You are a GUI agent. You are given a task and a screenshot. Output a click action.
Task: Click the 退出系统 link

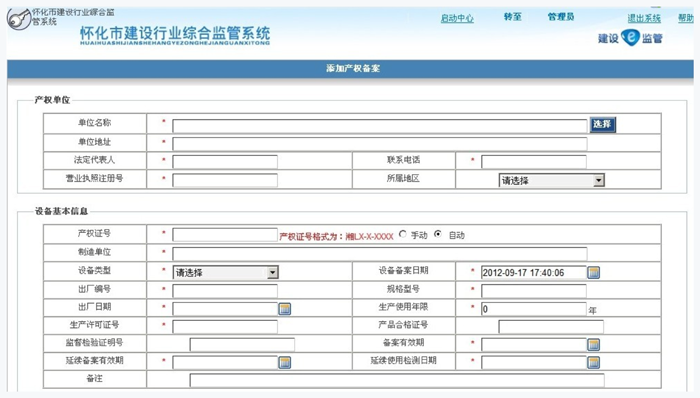644,18
